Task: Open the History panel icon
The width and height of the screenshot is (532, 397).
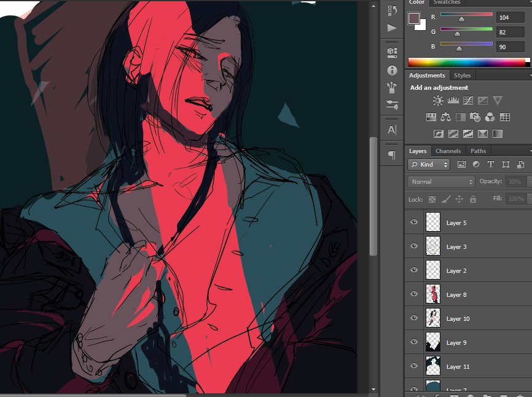Action: tap(392, 10)
